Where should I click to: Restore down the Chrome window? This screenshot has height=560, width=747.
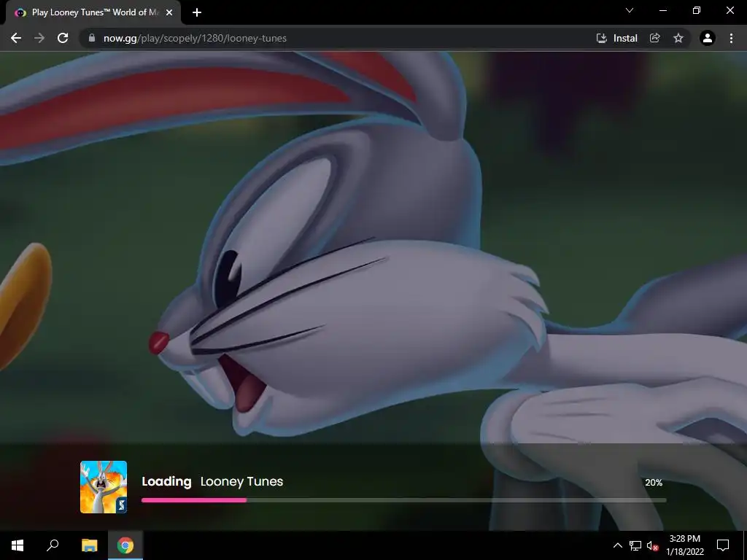[697, 10]
